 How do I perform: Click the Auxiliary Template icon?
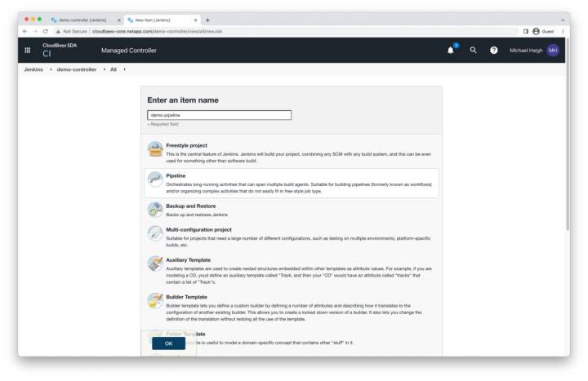point(155,264)
